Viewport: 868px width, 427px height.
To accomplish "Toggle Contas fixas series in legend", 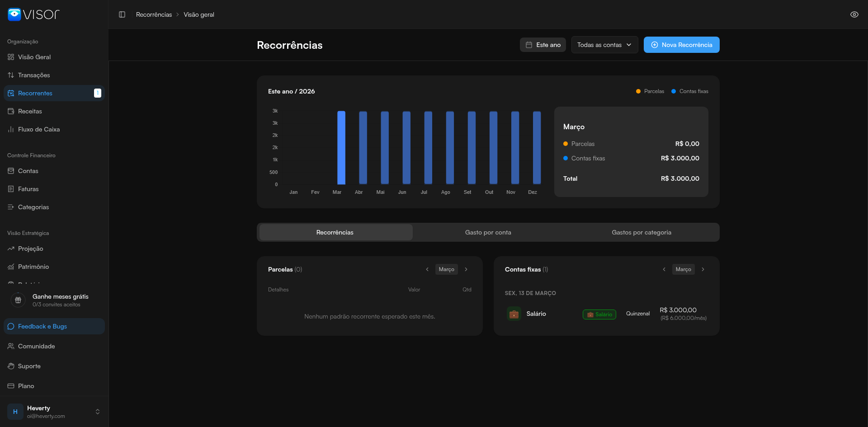I will point(690,91).
